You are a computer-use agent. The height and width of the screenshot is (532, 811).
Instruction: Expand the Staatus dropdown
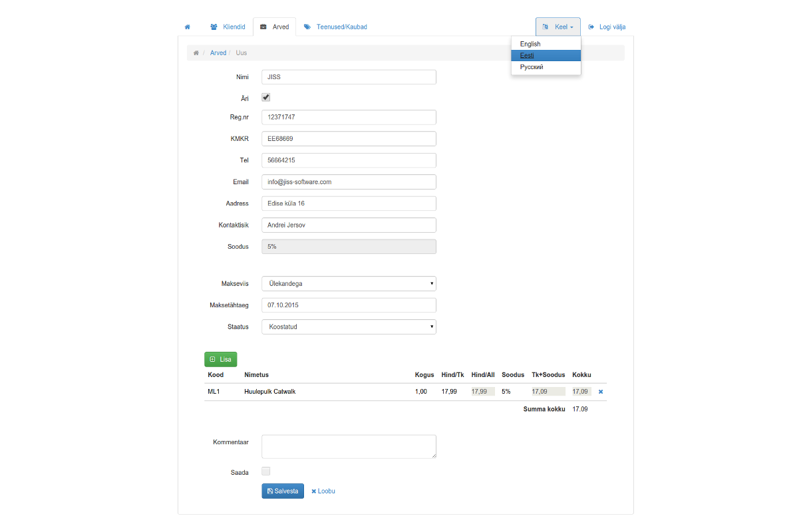point(349,327)
